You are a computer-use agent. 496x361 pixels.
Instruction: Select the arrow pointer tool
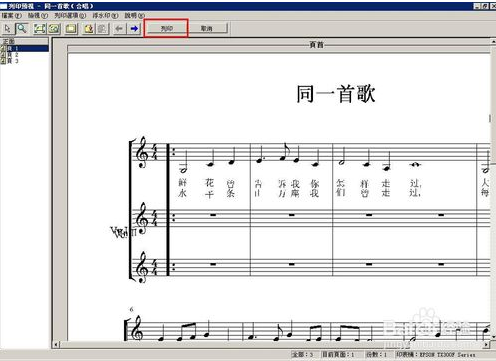(7, 29)
